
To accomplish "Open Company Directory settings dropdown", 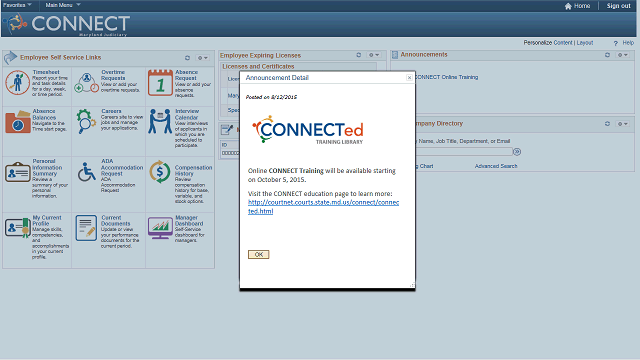I will (623, 124).
